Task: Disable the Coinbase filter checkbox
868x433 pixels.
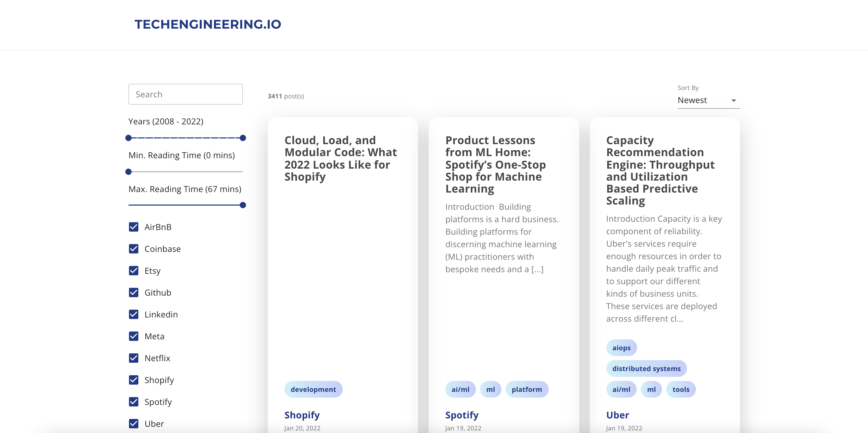Action: point(133,249)
